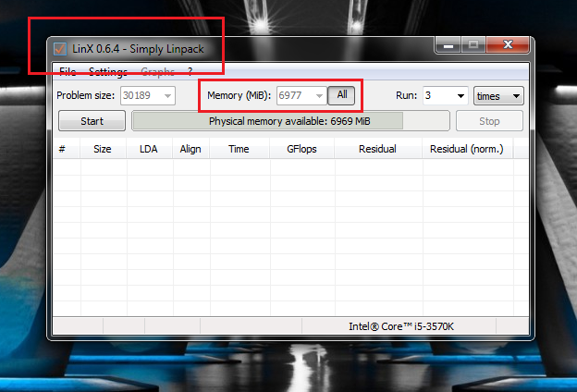Click the Time column header
Screen dimensions: 577x392
(x=239, y=149)
